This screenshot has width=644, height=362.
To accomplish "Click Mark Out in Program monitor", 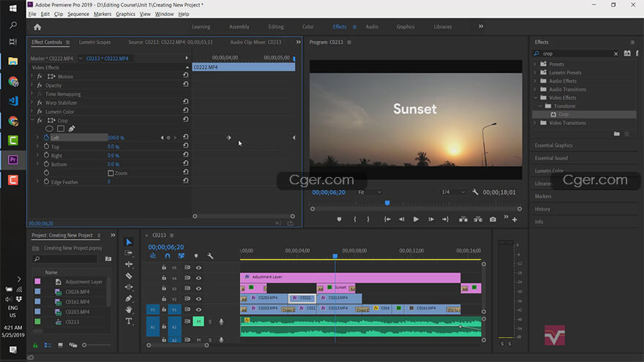I will click(x=368, y=219).
